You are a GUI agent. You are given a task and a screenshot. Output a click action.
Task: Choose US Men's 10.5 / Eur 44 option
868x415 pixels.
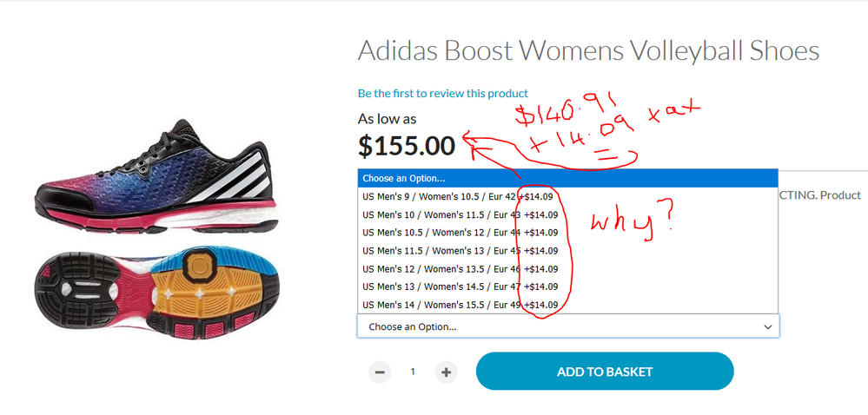pos(568,233)
